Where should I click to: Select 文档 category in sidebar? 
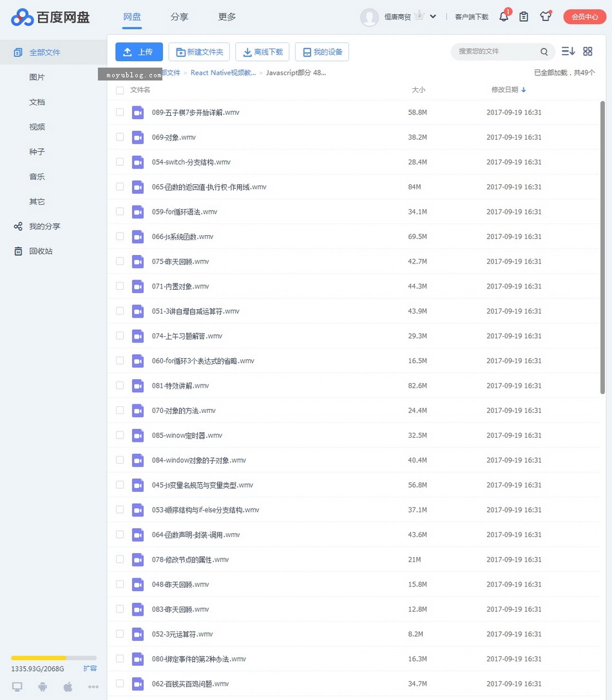[x=37, y=102]
